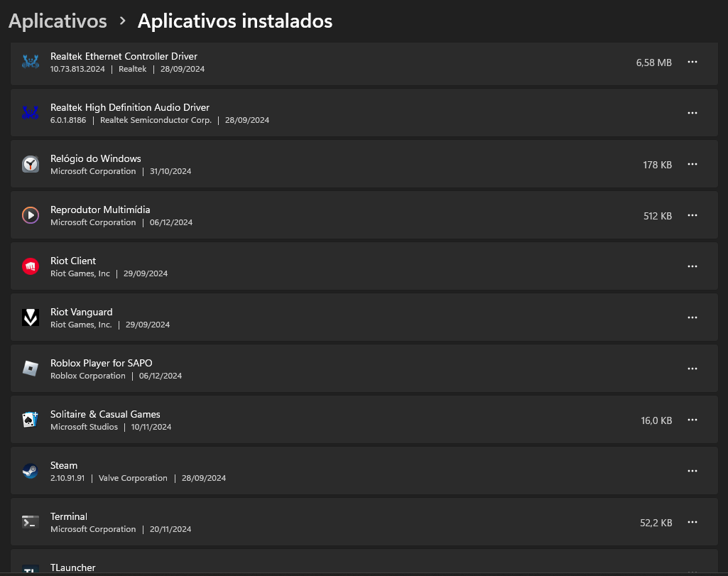Select the Reprodutor Multimídia entry name
728x576 pixels.
[100, 210]
